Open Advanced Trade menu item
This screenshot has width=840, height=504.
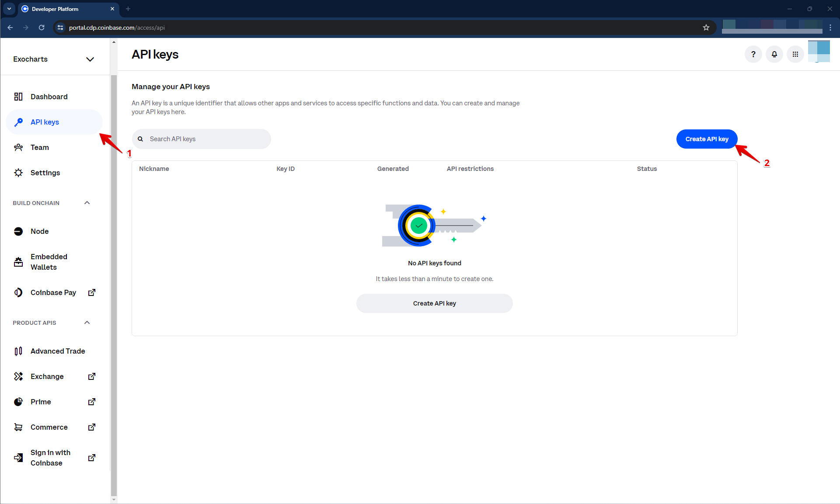tap(54, 351)
